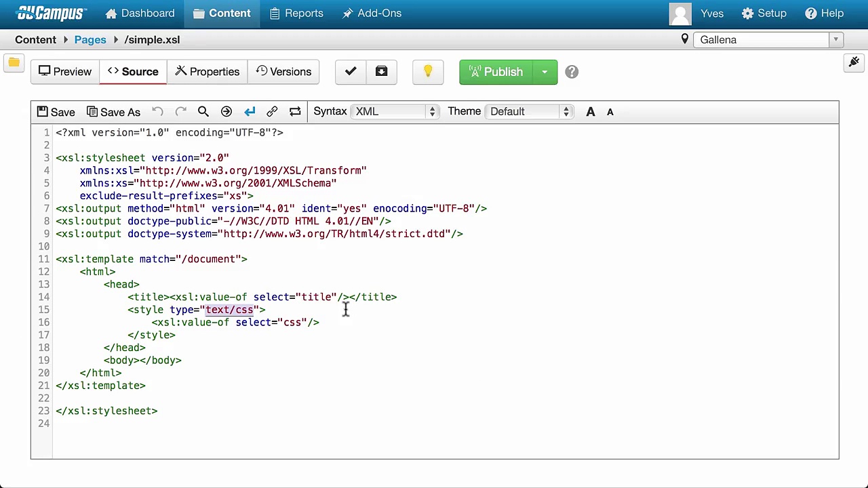
Task: Open the Syntax XML dropdown
Action: pyautogui.click(x=395, y=112)
